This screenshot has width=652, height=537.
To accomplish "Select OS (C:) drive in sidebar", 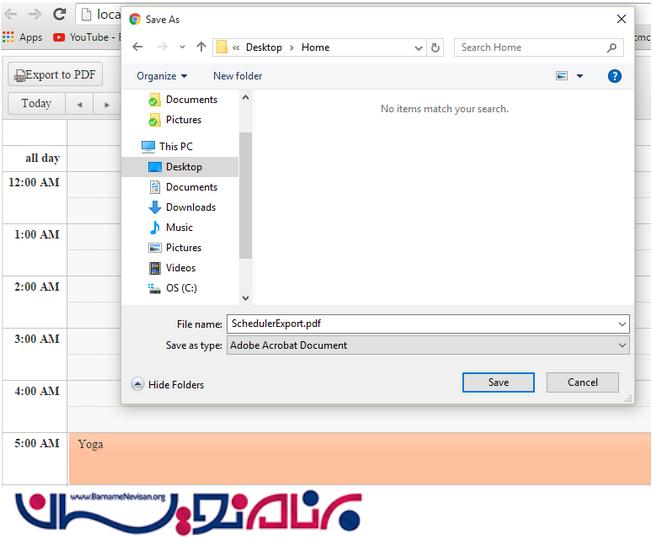I will (181, 288).
